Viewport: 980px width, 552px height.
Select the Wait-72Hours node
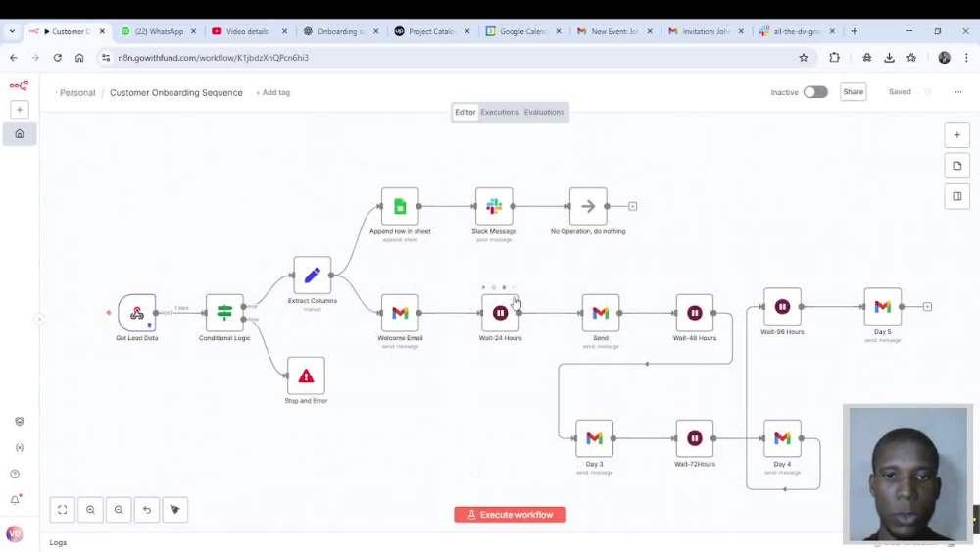click(695, 438)
